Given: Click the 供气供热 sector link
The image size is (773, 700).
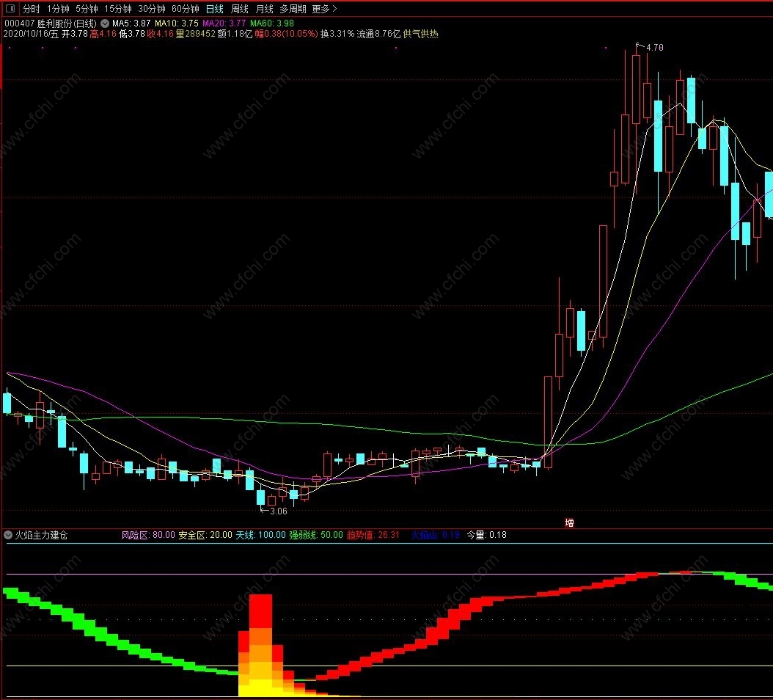Looking at the screenshot, I should click(x=420, y=34).
